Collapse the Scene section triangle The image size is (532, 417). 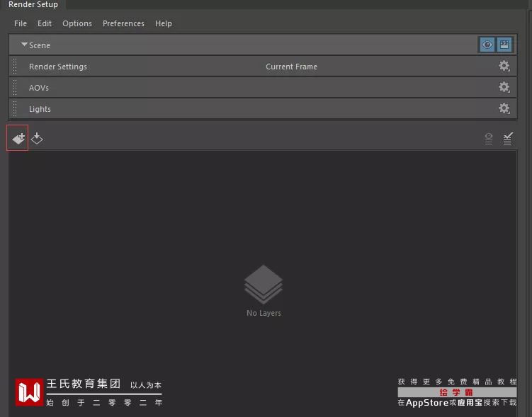click(24, 45)
